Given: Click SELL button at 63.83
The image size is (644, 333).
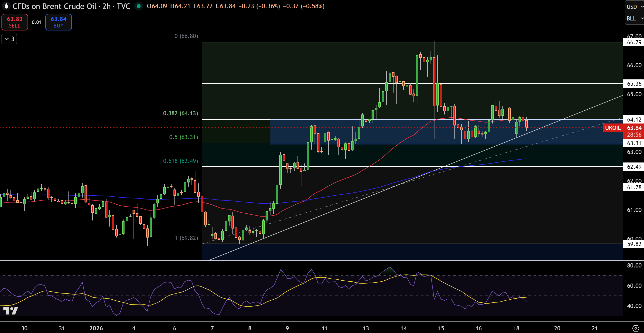Looking at the screenshot, I should (x=15, y=22).
